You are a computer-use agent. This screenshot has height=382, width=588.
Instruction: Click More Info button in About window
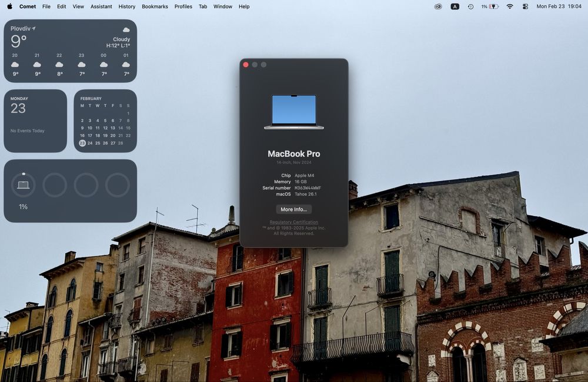point(293,209)
